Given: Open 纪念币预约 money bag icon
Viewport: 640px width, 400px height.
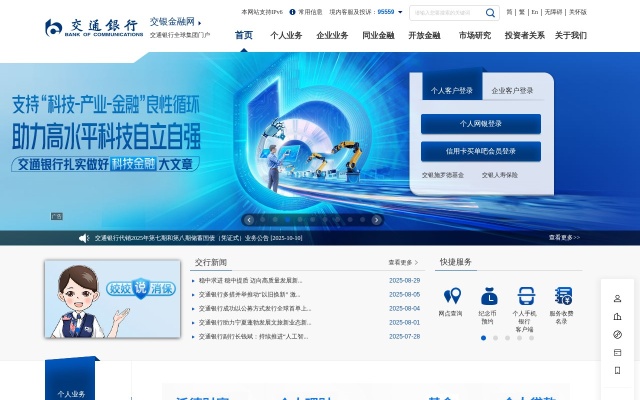Looking at the screenshot, I should click(x=488, y=296).
